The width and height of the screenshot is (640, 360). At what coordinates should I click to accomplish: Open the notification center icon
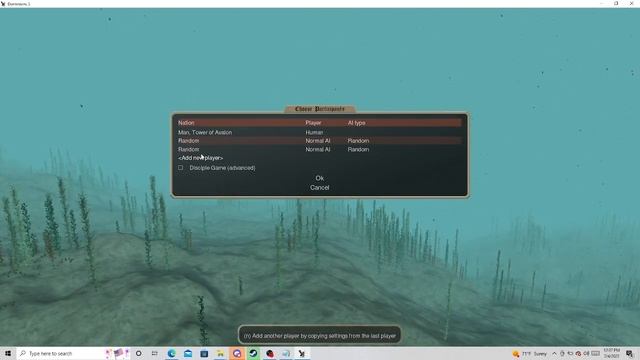point(629,354)
